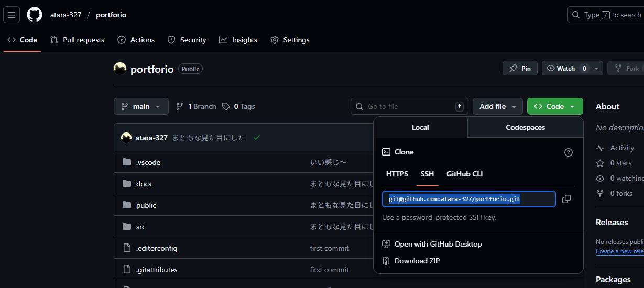The width and height of the screenshot is (644, 288).
Task: Open the latest commit message まともな見た目にした
Action: tap(209, 138)
